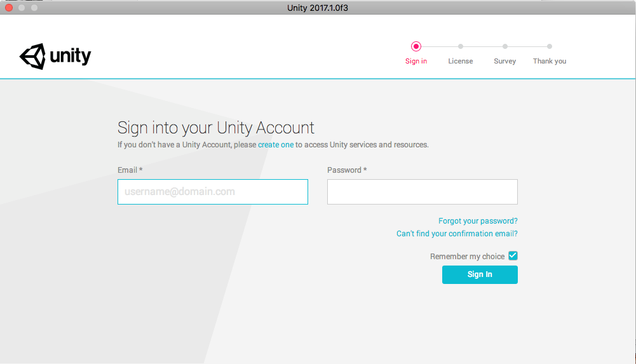Focus the Password input field
Image resolution: width=636 pixels, height=364 pixels.
click(x=423, y=192)
